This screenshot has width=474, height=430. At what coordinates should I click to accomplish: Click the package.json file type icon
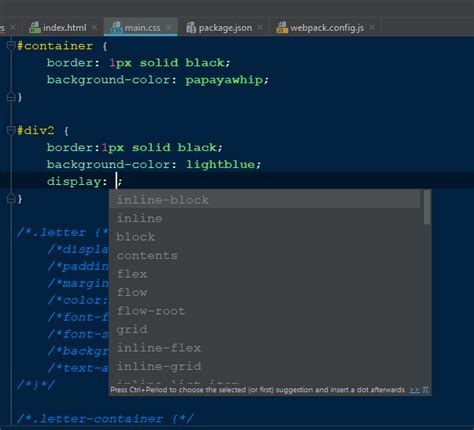click(x=191, y=28)
